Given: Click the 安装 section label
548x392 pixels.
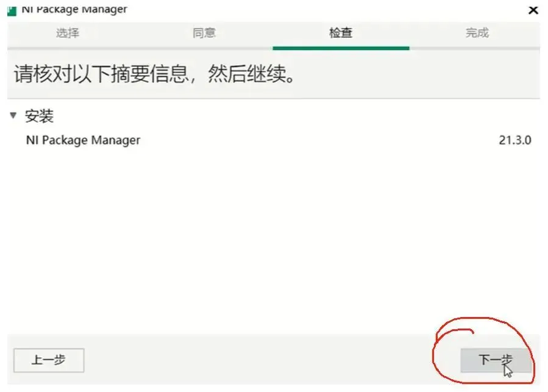Looking at the screenshot, I should click(39, 116).
